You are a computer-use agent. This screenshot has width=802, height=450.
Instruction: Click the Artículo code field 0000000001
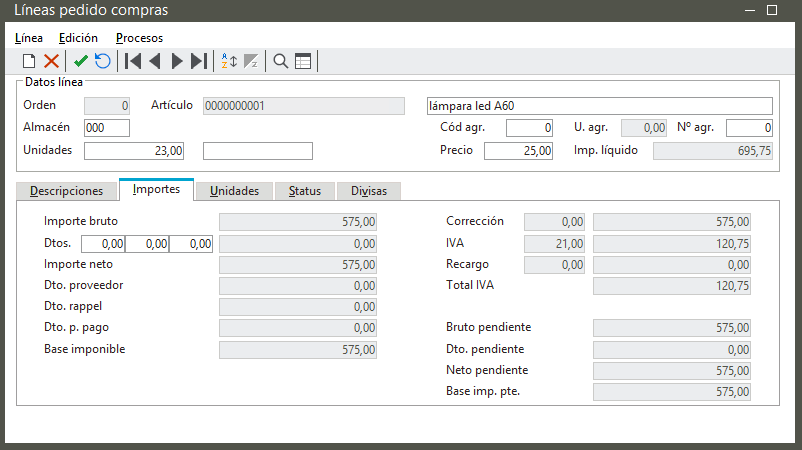click(304, 106)
